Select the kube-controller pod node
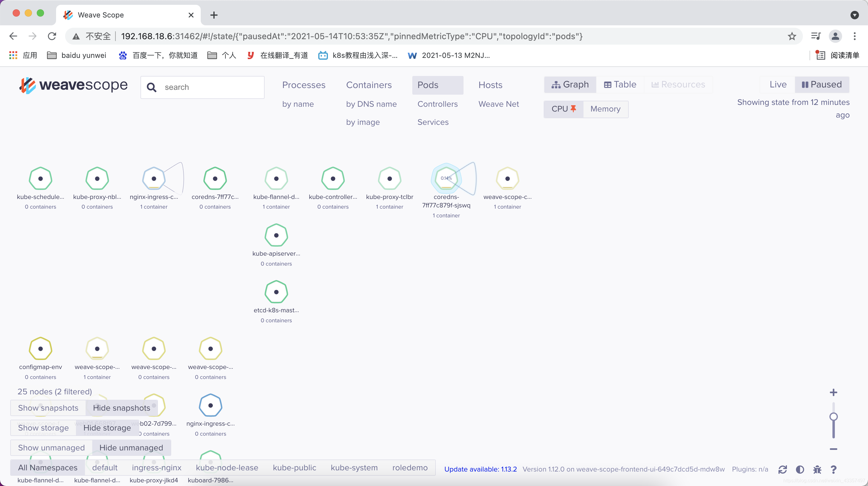 [x=333, y=178]
